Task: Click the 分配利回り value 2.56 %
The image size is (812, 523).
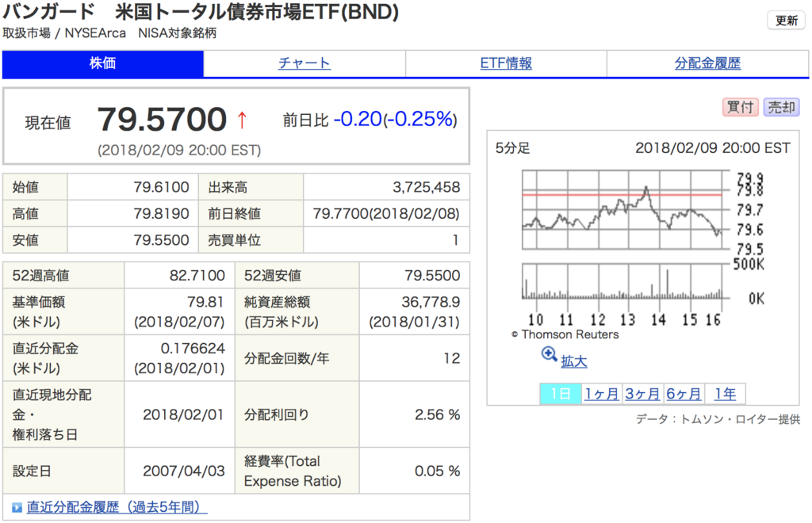Action: point(437,414)
